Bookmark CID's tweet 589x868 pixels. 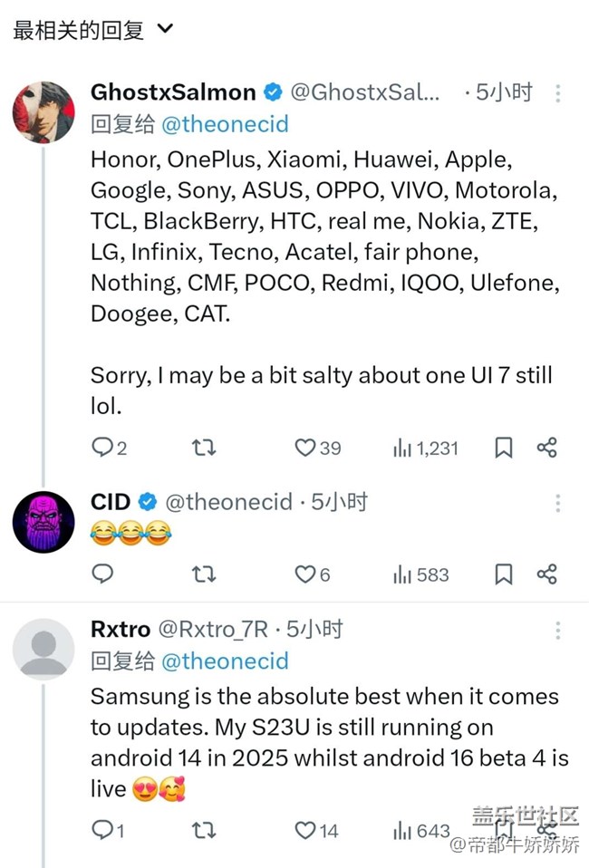click(x=504, y=574)
